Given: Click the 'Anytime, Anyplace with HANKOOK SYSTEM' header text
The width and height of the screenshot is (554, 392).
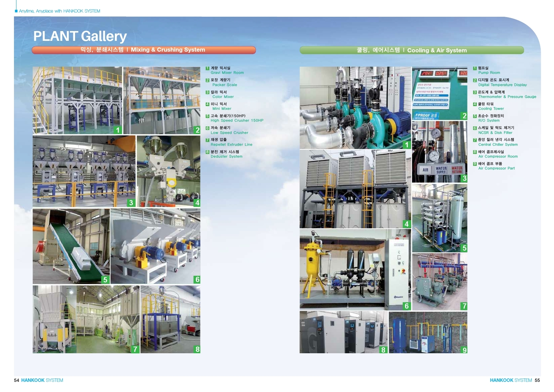Looking at the screenshot, I should coord(59,11).
